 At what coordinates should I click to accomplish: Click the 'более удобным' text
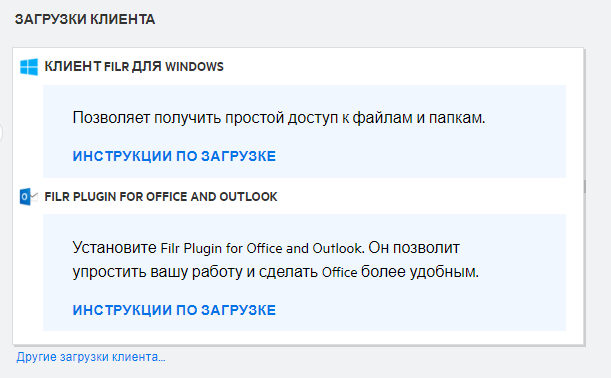coord(420,272)
